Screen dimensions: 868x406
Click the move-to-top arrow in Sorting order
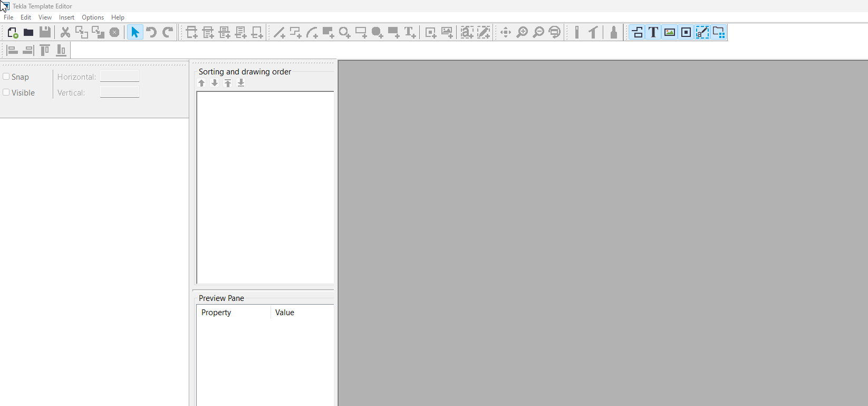point(228,83)
